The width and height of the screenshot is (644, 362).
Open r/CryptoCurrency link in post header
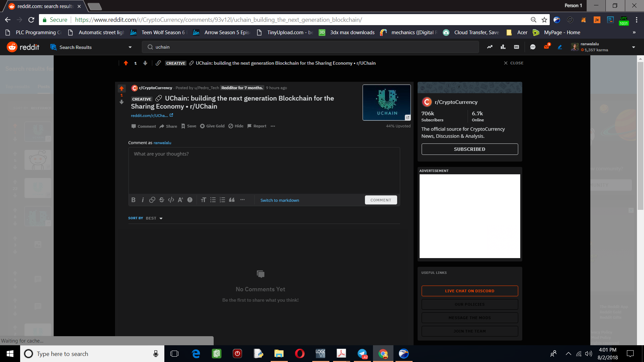tap(156, 88)
